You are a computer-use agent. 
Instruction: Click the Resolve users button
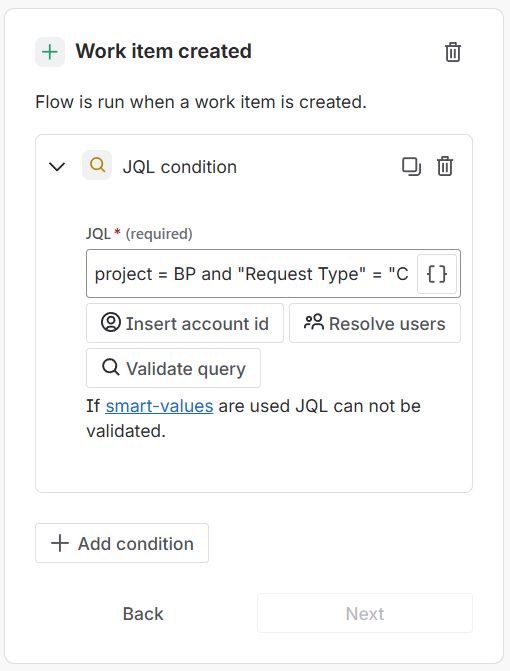coord(375,323)
